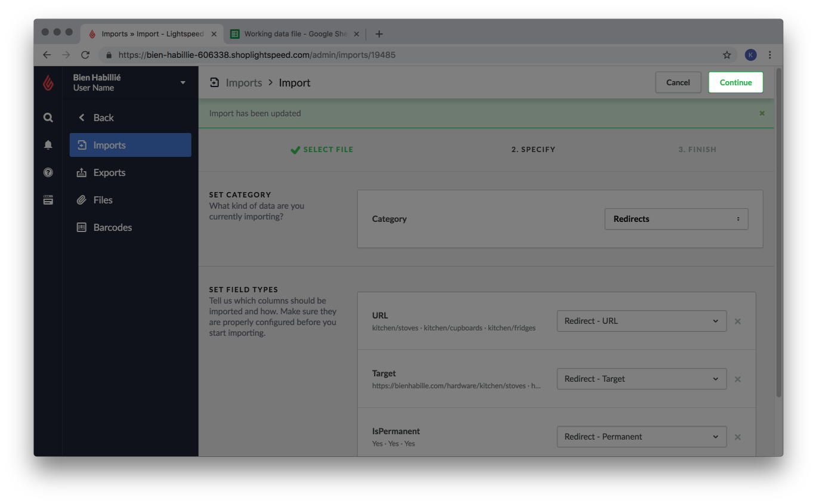Remove the URL column row
Viewport: 816px width, 504px height.
coord(738,321)
